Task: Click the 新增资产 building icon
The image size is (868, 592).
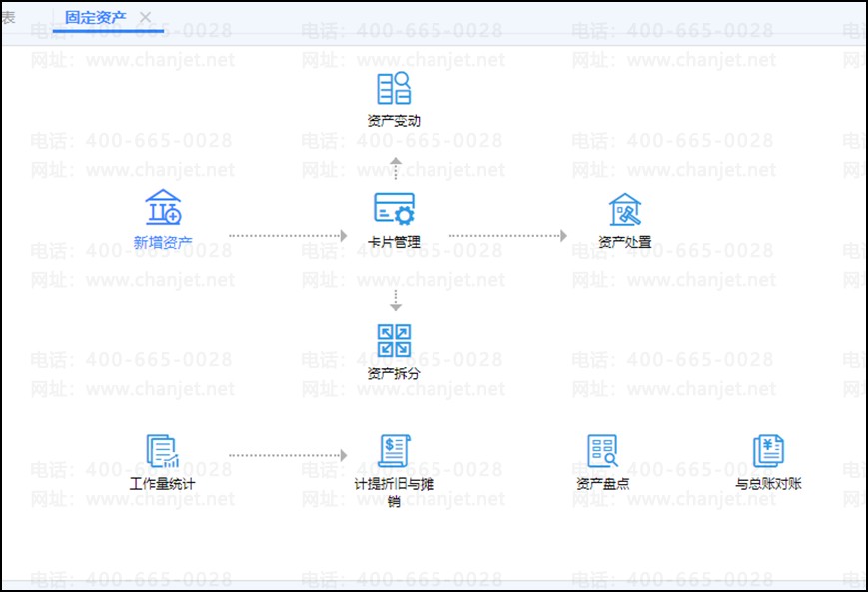Action: pyautogui.click(x=163, y=207)
